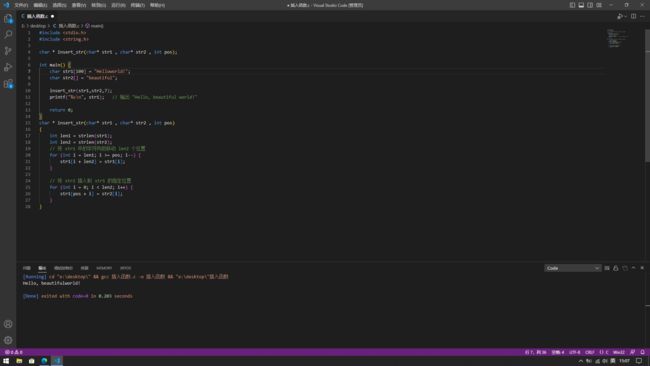The width and height of the screenshot is (650, 366).
Task: Switch to VS Code taskbar button
Action: [57, 361]
